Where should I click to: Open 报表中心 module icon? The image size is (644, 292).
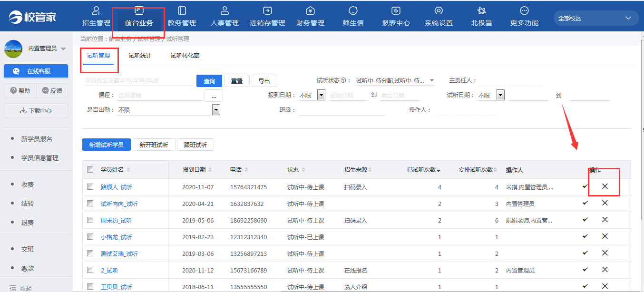click(x=396, y=10)
